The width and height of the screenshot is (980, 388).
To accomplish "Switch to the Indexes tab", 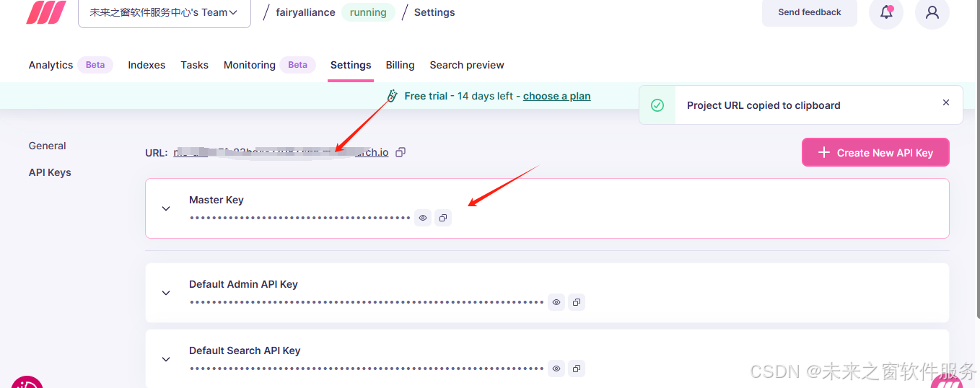I will (146, 65).
